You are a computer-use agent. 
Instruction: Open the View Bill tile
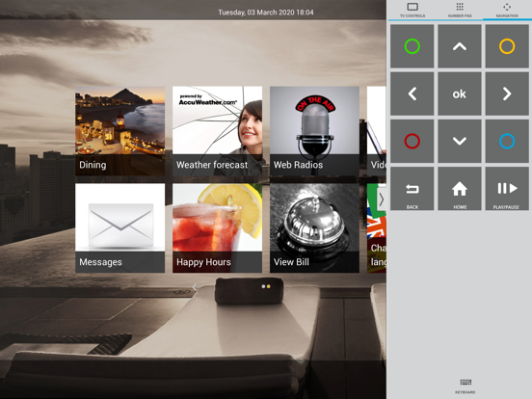tap(314, 228)
